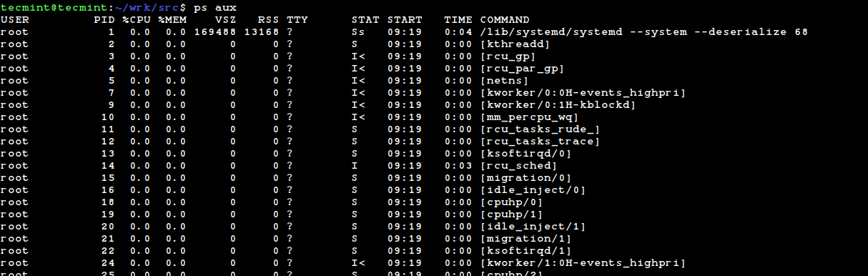
Task: Click the [rcu_tasks_rude_] process name
Action: (x=540, y=129)
